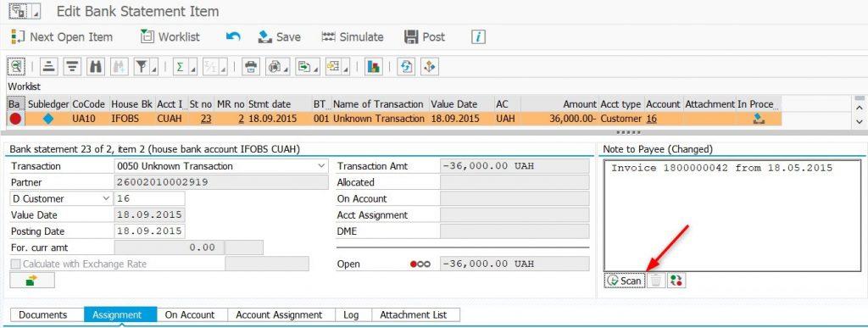The image size is (868, 328).
Task: Click the Sigma total icon
Action: tap(180, 67)
